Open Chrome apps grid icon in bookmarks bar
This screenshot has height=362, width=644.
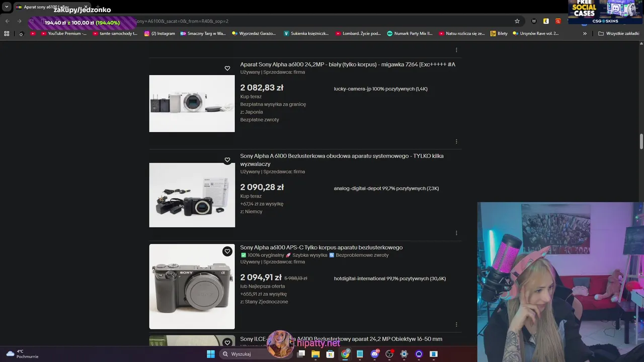tap(7, 34)
